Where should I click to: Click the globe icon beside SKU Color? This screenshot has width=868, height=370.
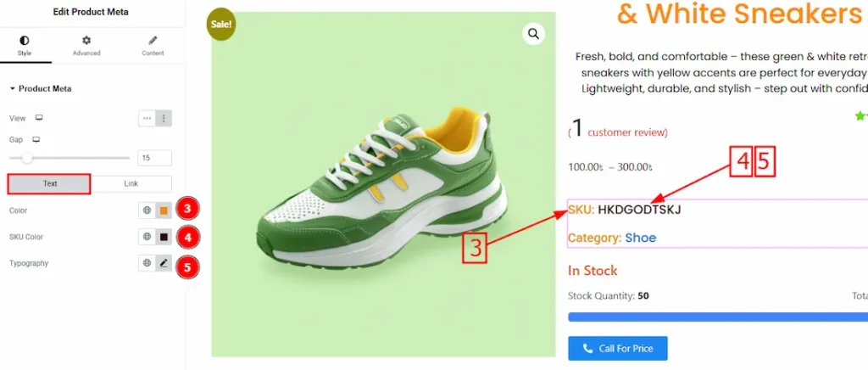[147, 237]
